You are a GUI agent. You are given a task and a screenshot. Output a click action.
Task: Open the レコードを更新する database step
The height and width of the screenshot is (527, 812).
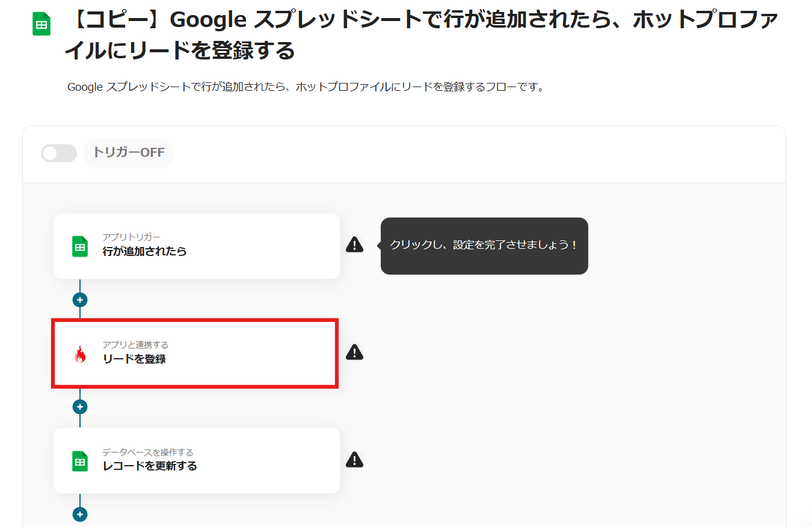tap(197, 460)
